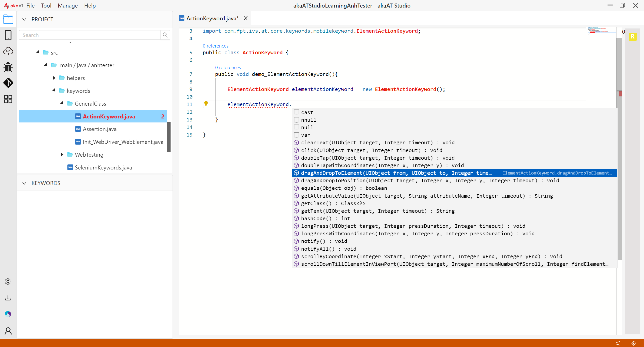The height and width of the screenshot is (347, 644).
Task: Collapse the src folder arrow
Action: (38, 52)
